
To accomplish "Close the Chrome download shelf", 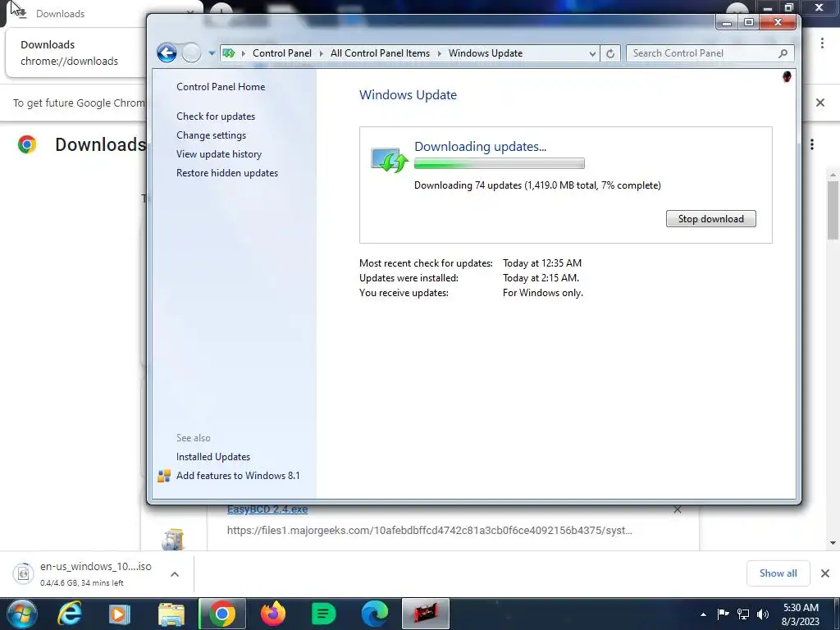I will click(825, 573).
